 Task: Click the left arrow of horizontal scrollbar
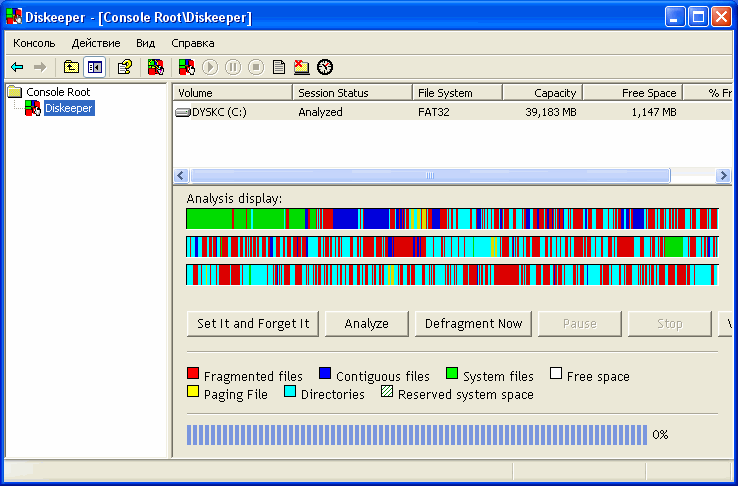[x=181, y=175]
